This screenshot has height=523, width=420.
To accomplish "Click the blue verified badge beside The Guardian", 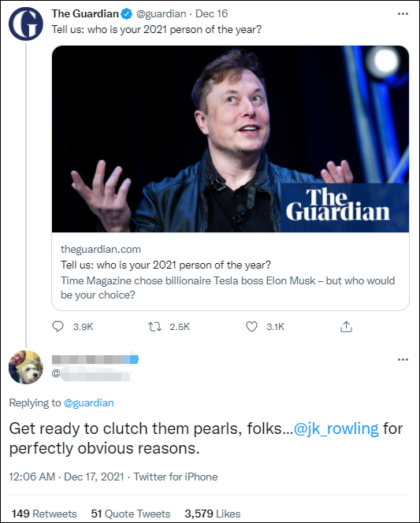I will (x=127, y=13).
